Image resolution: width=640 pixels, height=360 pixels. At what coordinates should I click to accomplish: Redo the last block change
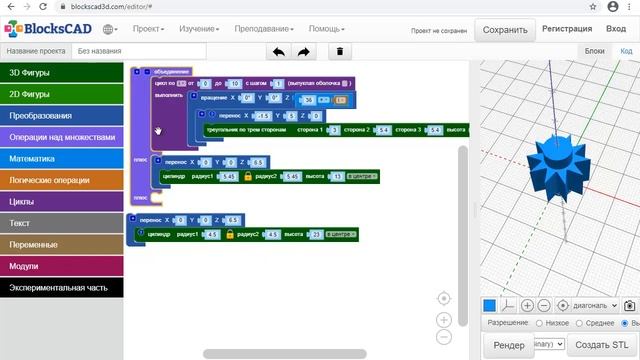pos(304,52)
